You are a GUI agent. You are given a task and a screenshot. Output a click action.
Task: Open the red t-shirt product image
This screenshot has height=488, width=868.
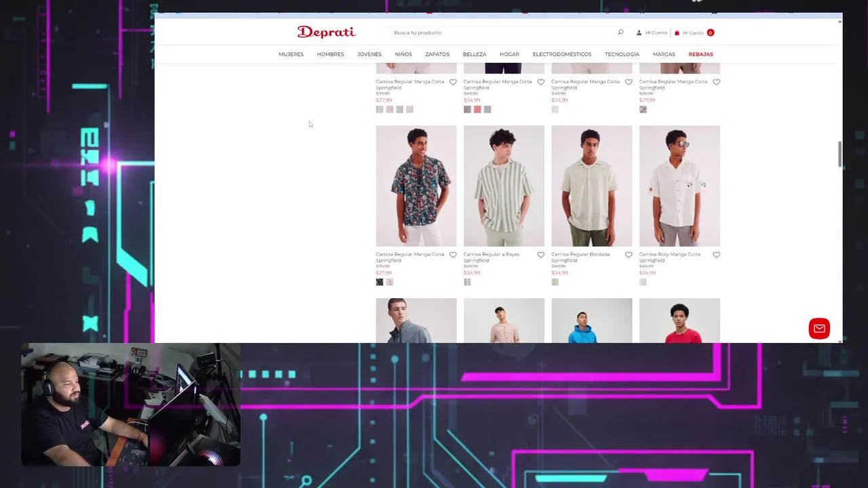pyautogui.click(x=679, y=321)
